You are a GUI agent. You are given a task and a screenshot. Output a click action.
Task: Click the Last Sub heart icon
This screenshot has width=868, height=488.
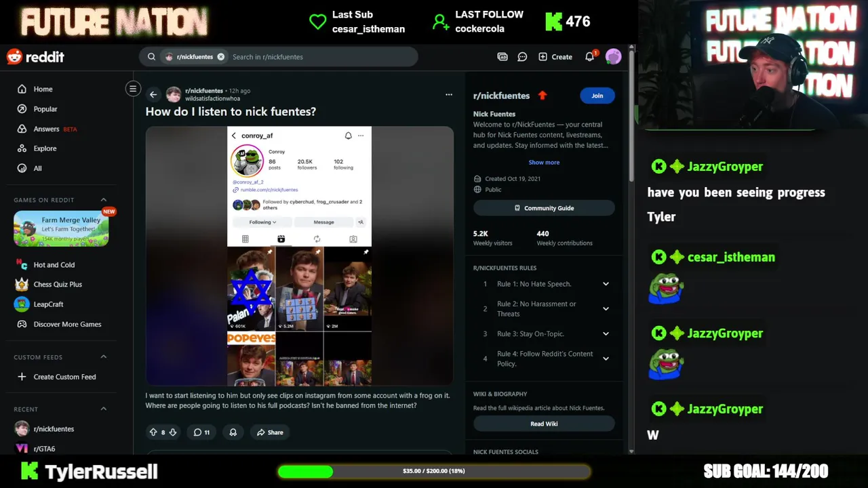click(x=317, y=22)
